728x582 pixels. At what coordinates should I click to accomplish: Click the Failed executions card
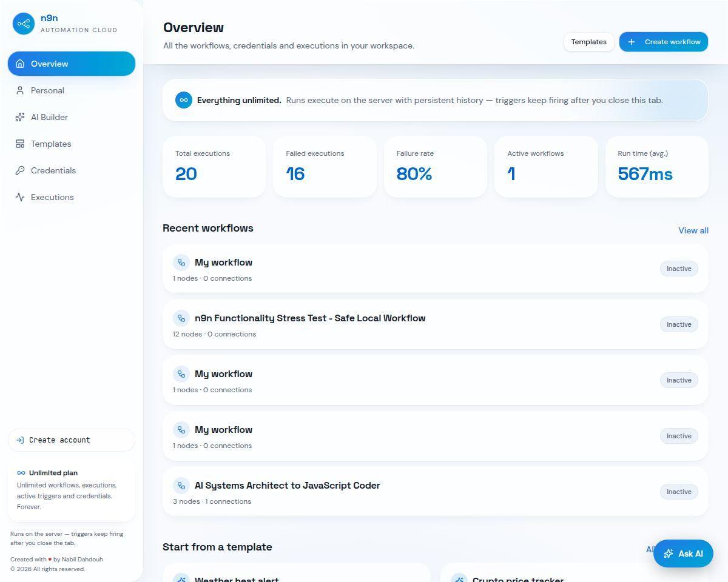coord(325,167)
